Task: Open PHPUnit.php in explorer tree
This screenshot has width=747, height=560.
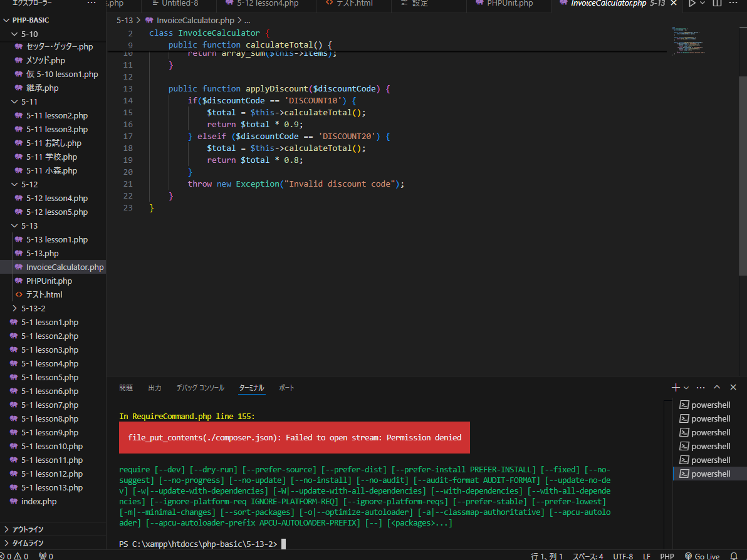Action: (x=53, y=281)
